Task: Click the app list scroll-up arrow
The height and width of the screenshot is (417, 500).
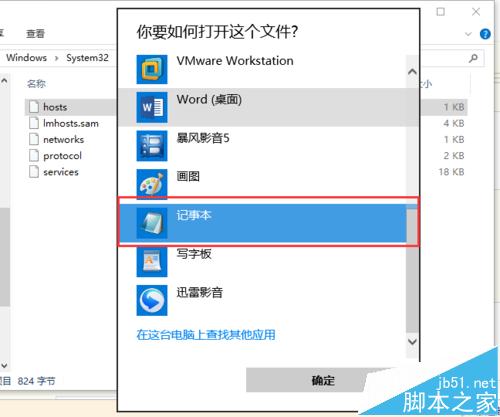Action: [x=412, y=72]
